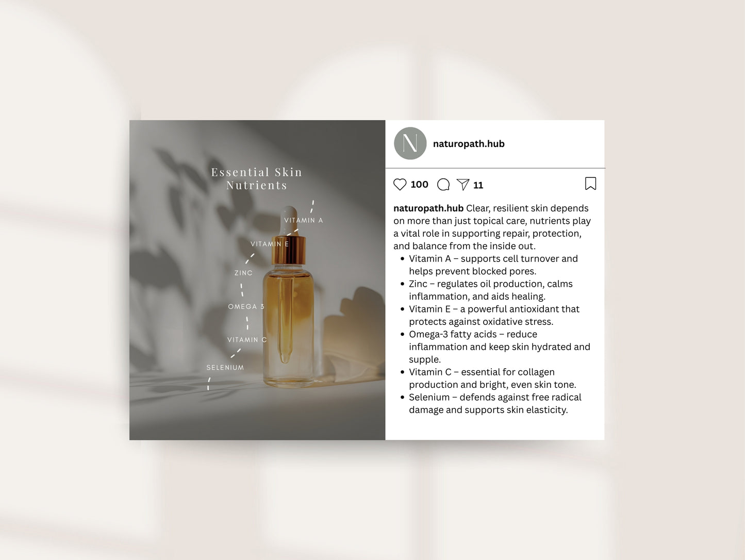Image resolution: width=745 pixels, height=560 pixels.
Task: Click the Omega-3 fatty acids bullet text
Action: pyautogui.click(x=500, y=347)
